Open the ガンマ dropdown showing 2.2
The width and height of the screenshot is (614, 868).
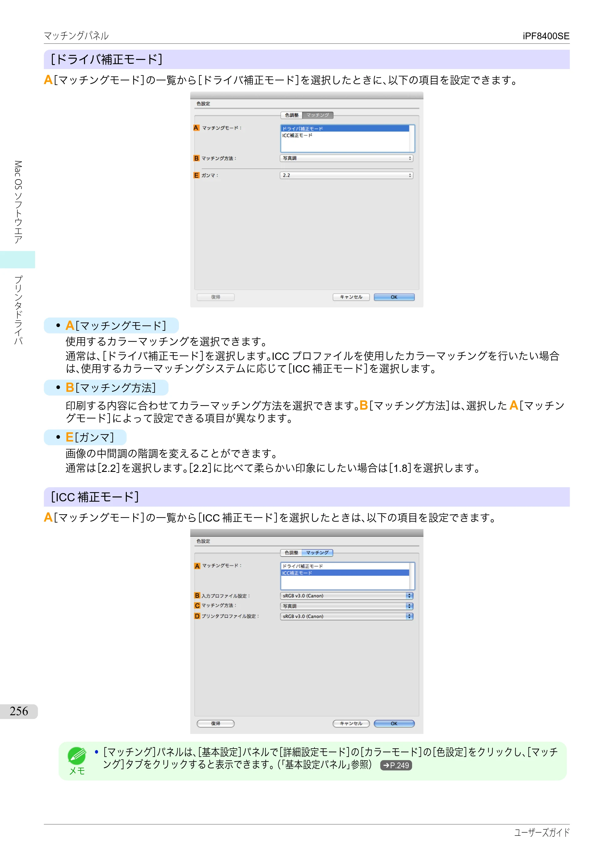click(346, 176)
